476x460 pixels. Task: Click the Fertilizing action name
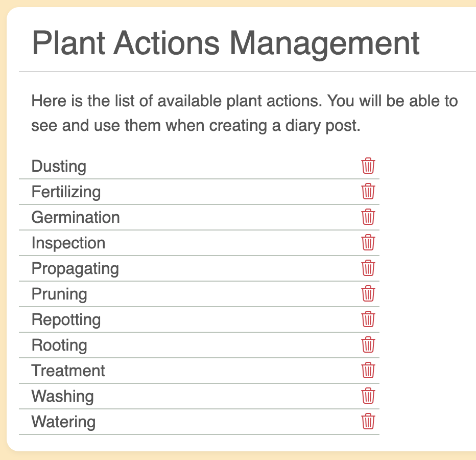pos(66,192)
